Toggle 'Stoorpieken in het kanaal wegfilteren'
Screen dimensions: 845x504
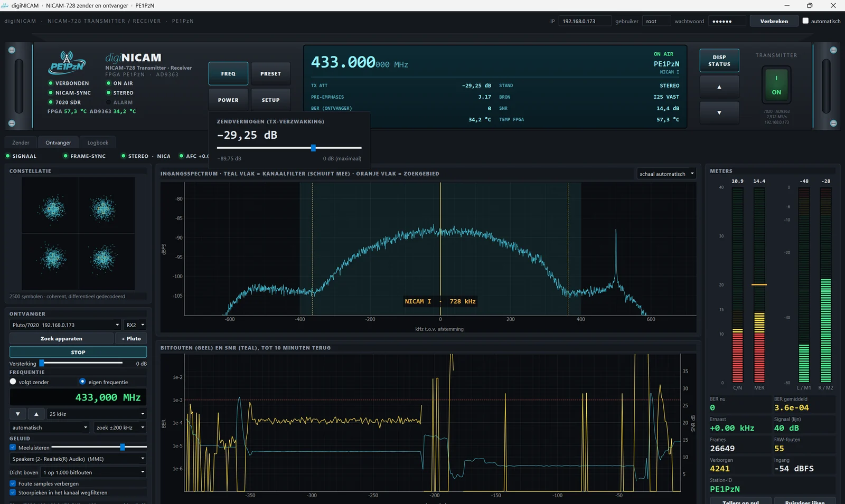coord(13,492)
